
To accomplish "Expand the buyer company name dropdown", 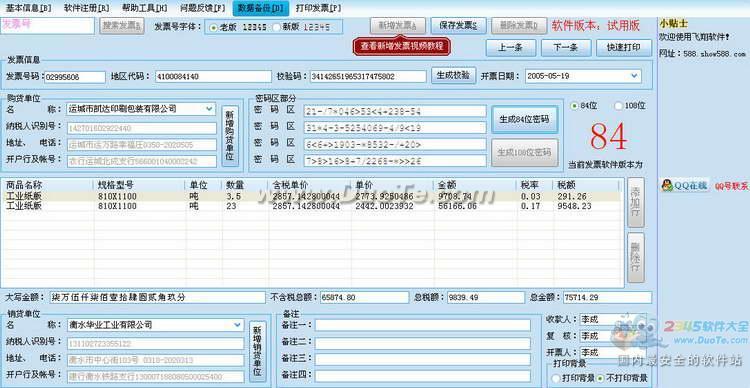I will tap(210, 109).
